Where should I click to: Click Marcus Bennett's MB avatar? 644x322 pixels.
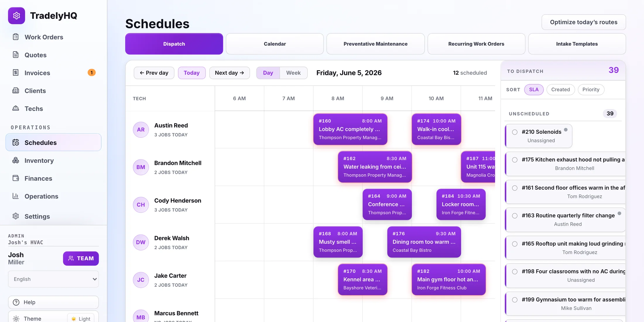141,316
